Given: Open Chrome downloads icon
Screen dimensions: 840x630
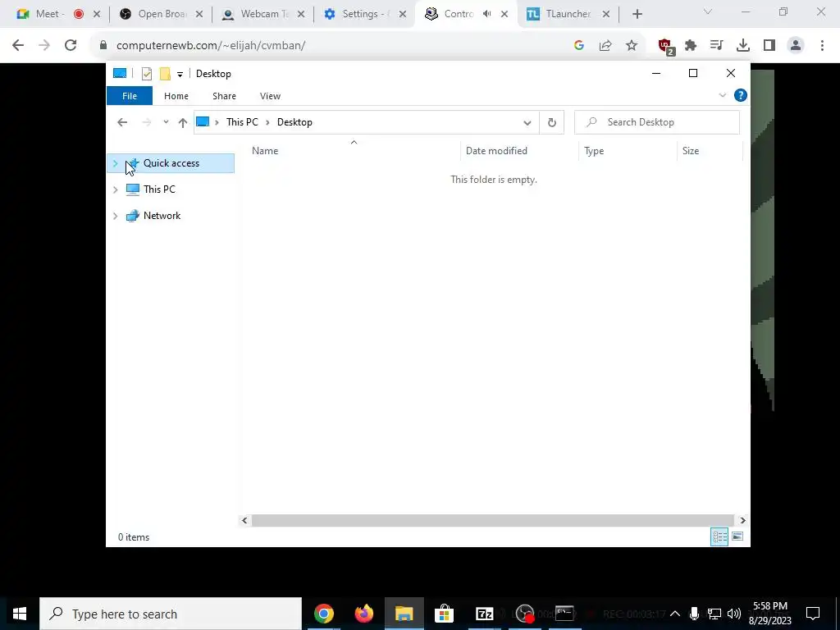Looking at the screenshot, I should coord(743,46).
